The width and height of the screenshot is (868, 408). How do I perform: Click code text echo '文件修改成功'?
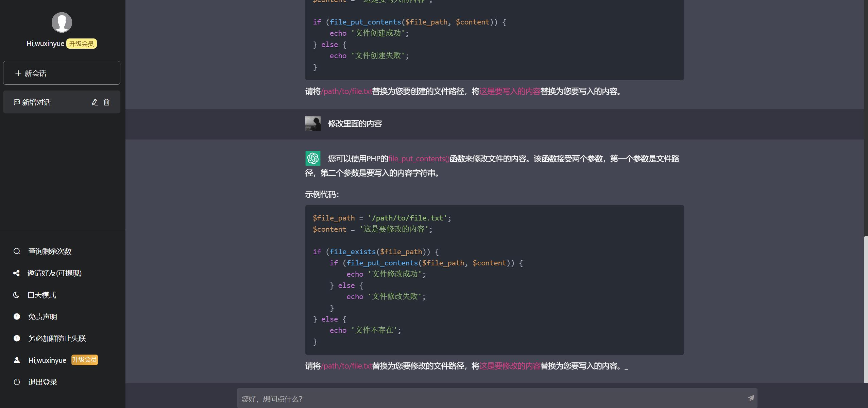(x=386, y=274)
